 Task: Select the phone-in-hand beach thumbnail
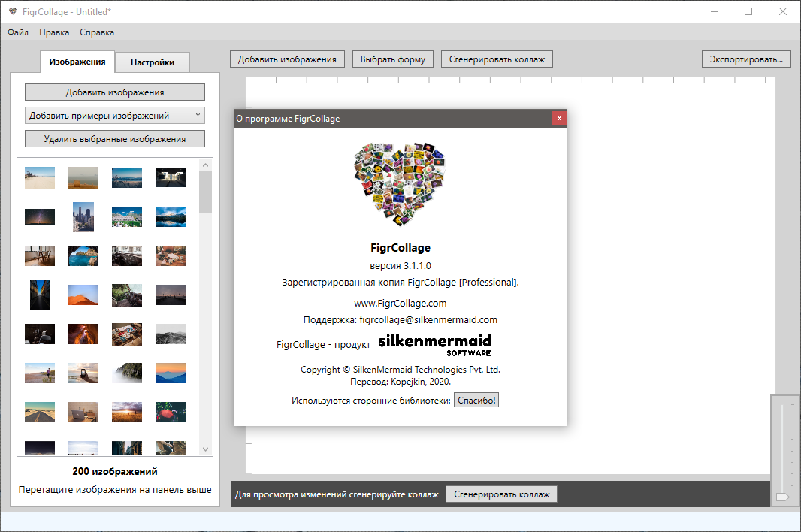[83, 373]
